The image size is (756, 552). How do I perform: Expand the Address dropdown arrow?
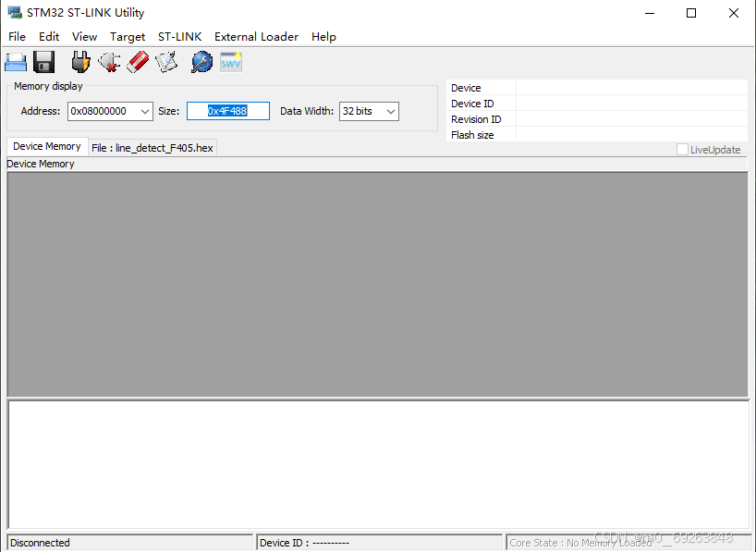tap(145, 112)
